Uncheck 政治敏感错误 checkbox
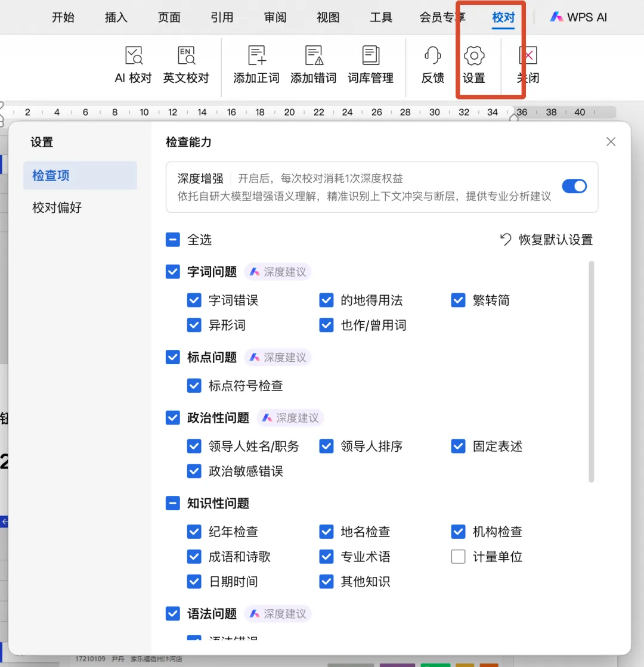 [x=194, y=471]
